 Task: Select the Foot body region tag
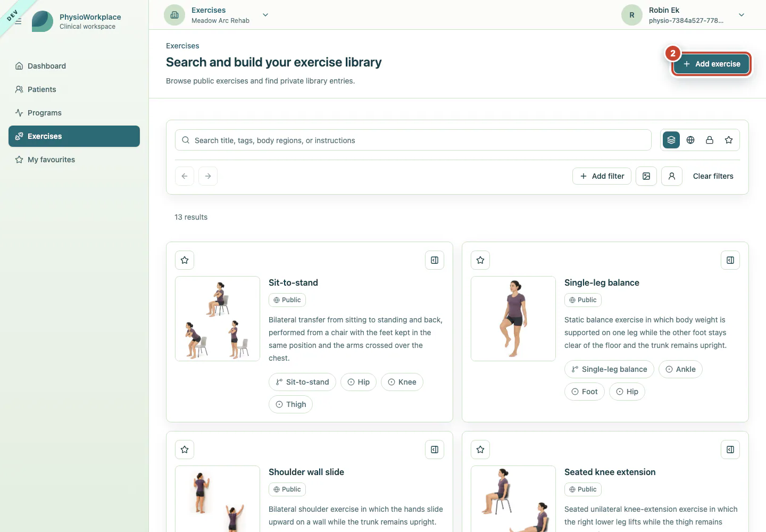pyautogui.click(x=585, y=392)
